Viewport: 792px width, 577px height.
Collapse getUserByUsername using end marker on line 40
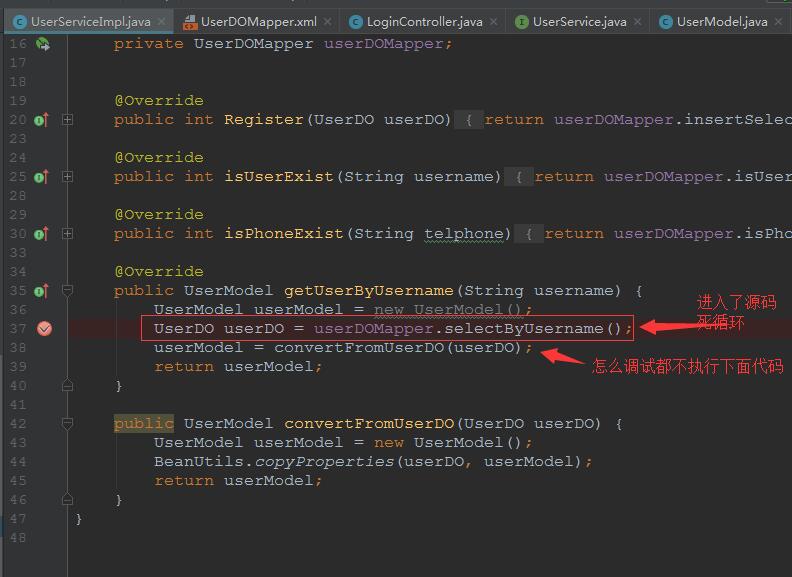tap(67, 386)
